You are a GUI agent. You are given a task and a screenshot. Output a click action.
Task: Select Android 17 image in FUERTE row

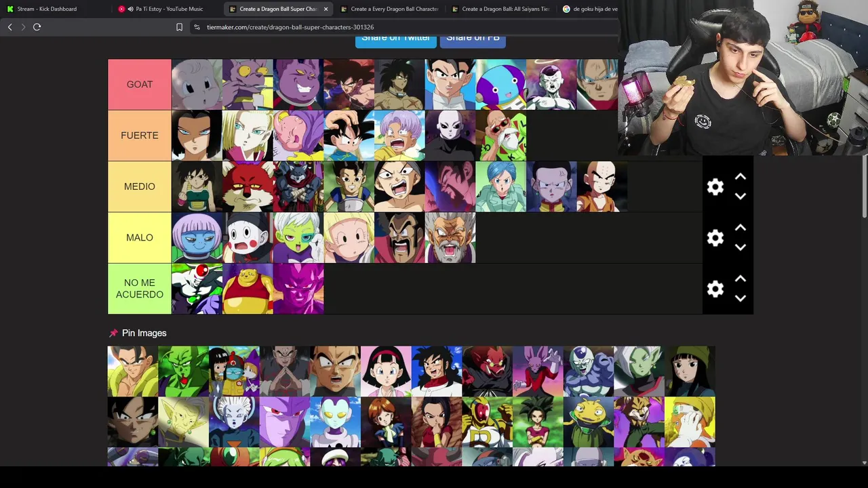197,136
